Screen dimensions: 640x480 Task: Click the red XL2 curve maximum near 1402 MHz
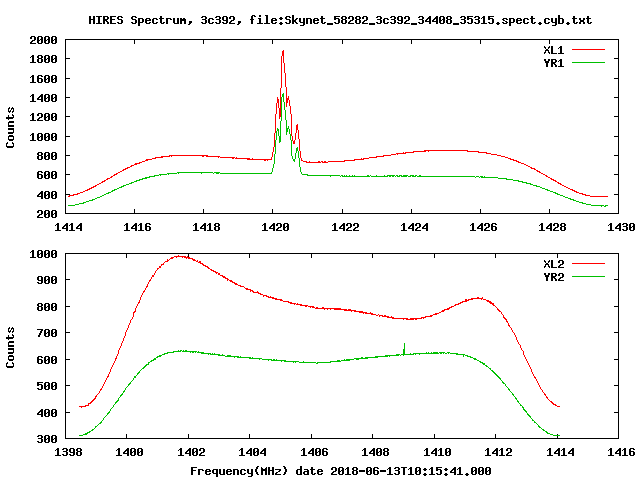pyautogui.click(x=180, y=257)
